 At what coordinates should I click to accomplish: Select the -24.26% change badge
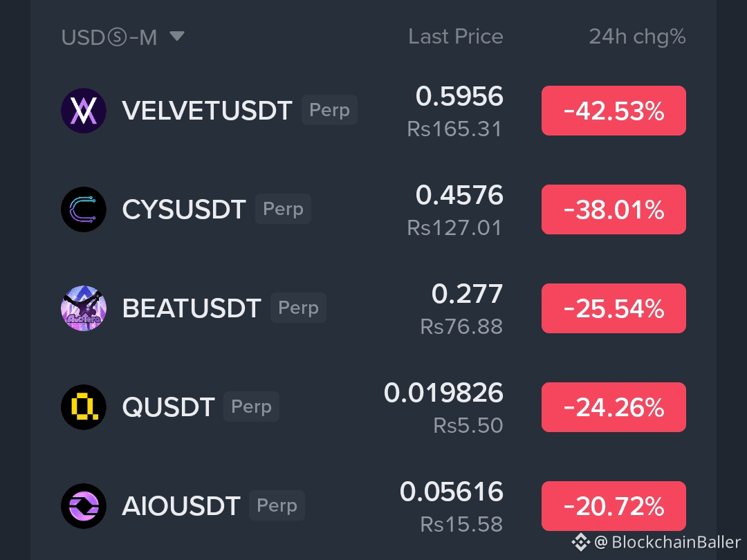[x=614, y=407]
